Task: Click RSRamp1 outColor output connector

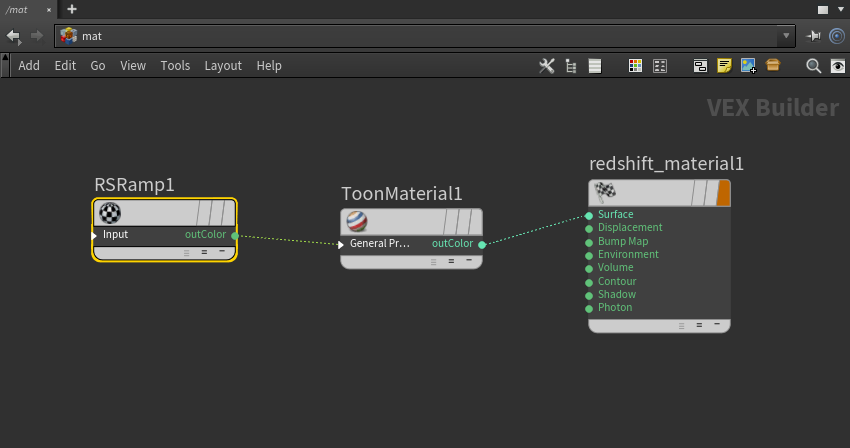Action: pyautogui.click(x=235, y=235)
